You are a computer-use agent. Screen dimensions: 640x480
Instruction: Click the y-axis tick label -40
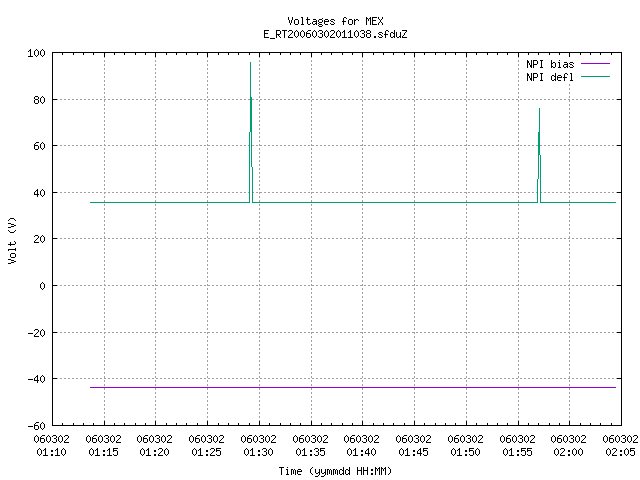pos(36,379)
